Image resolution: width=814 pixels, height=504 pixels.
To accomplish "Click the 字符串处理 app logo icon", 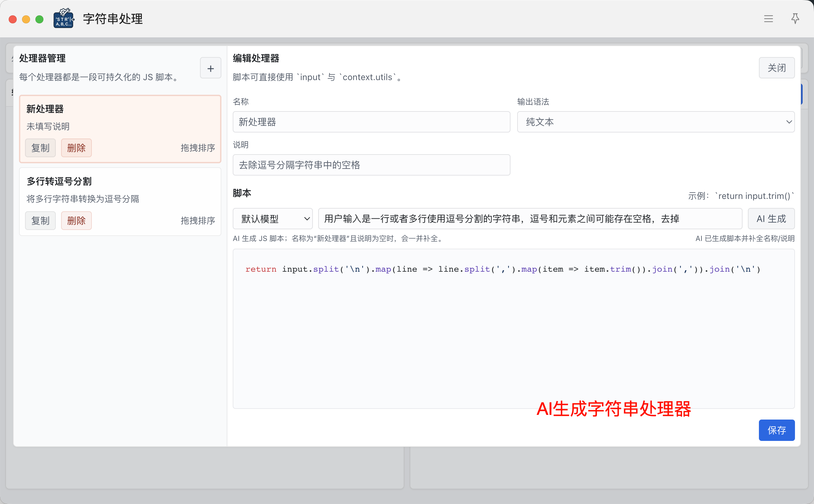I will (x=63, y=19).
